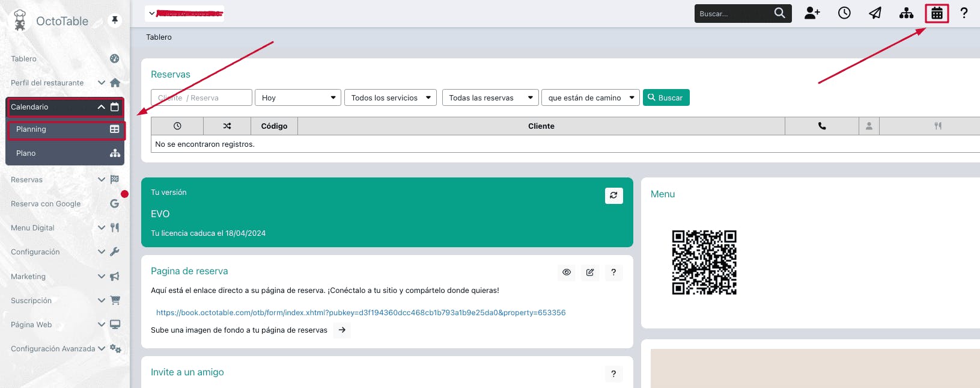Open the Hoy date dropdown

[x=298, y=97]
